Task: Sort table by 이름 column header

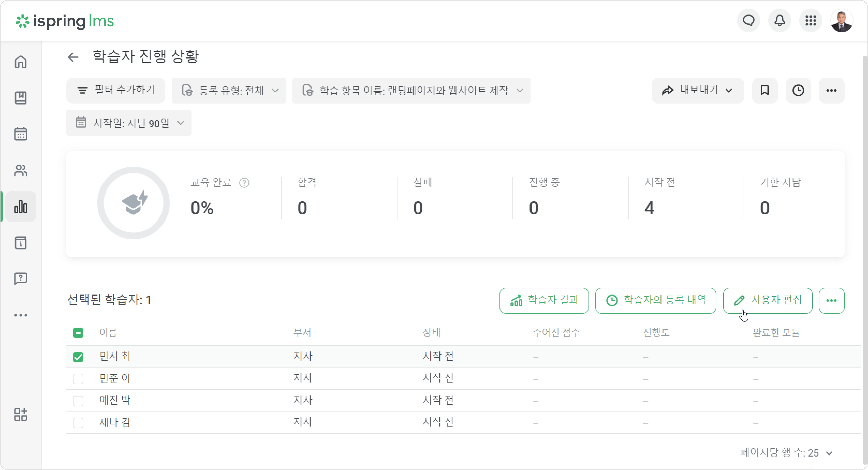Action: [108, 333]
